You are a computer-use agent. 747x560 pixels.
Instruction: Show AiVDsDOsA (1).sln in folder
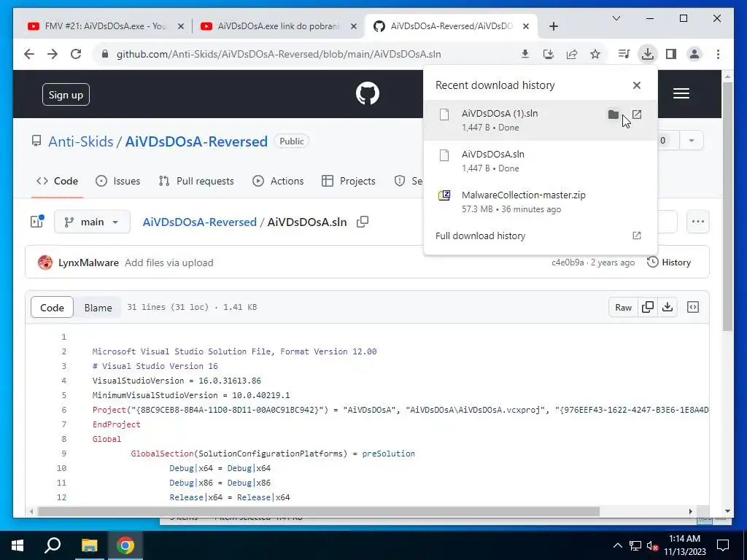coord(613,114)
